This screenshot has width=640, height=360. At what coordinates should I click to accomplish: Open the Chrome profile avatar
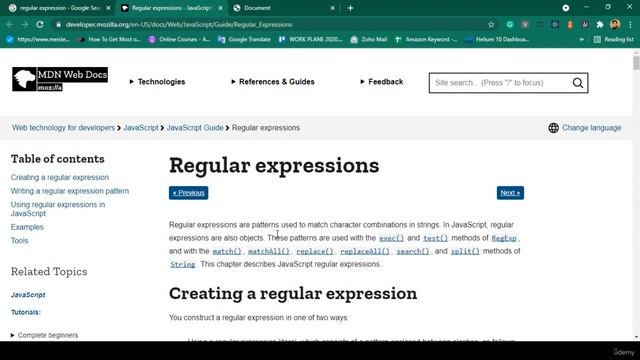pos(615,24)
